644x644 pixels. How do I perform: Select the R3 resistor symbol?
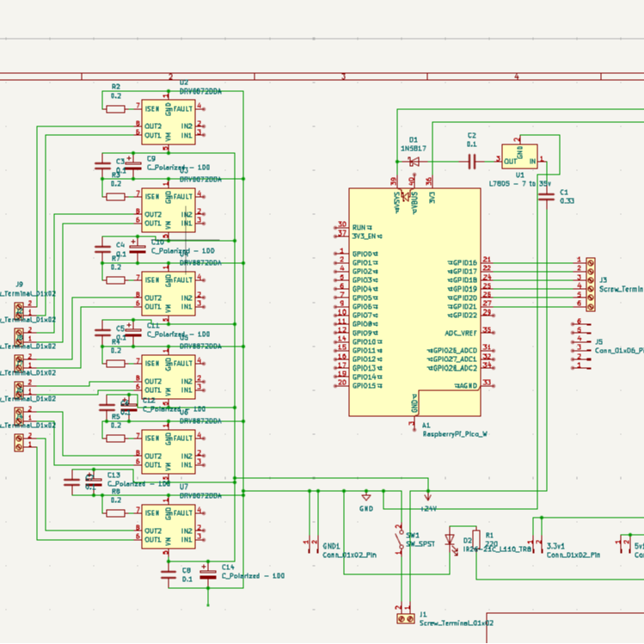tap(115, 197)
